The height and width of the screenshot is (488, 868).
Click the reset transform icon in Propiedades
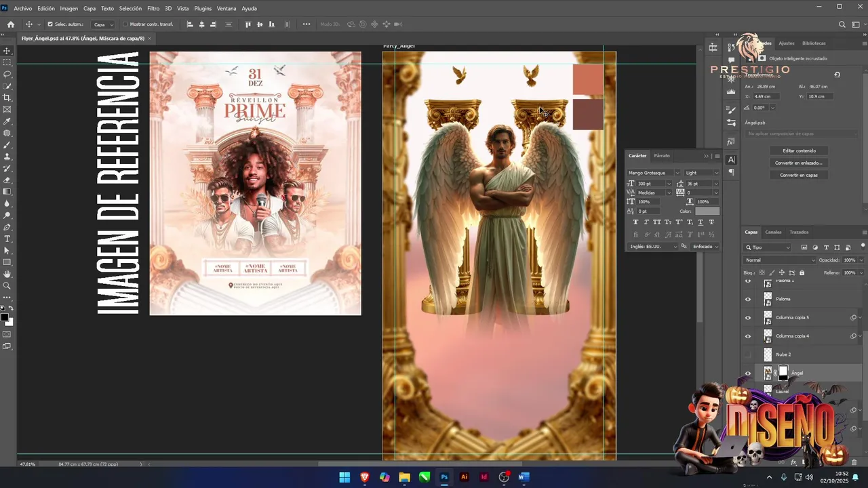(837, 75)
